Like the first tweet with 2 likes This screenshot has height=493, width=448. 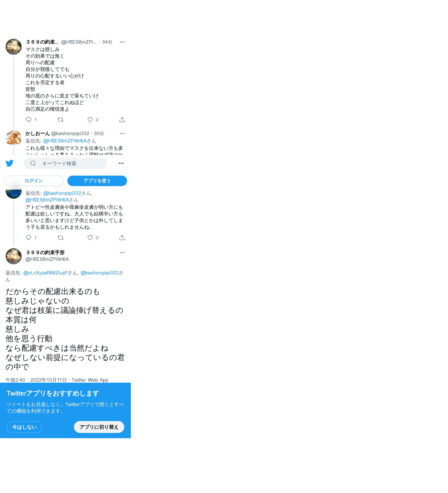(90, 120)
